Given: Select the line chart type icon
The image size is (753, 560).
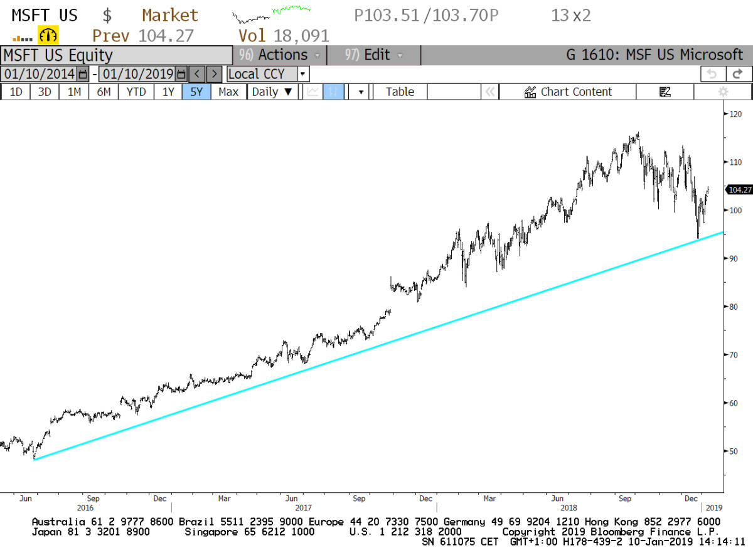Looking at the screenshot, I should [314, 92].
